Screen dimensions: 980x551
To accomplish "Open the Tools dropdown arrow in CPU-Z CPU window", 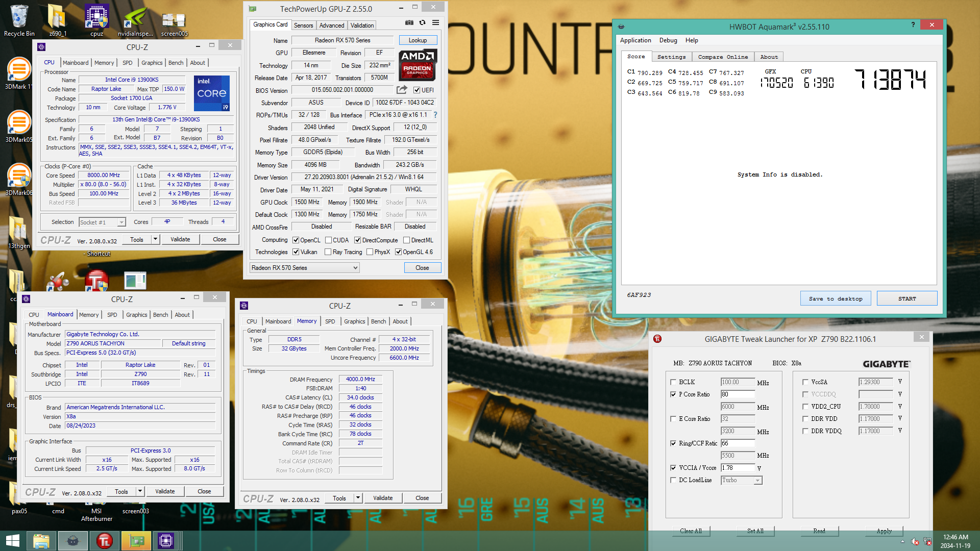I will 155,239.
